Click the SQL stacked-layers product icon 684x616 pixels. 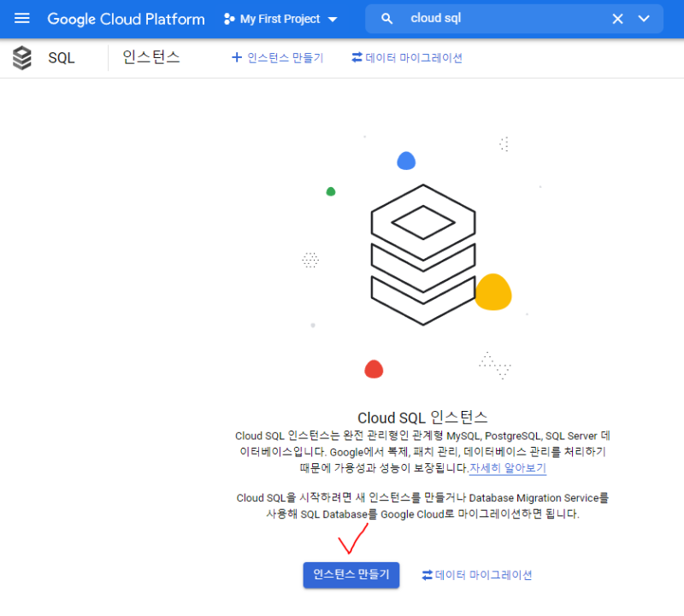point(22,58)
